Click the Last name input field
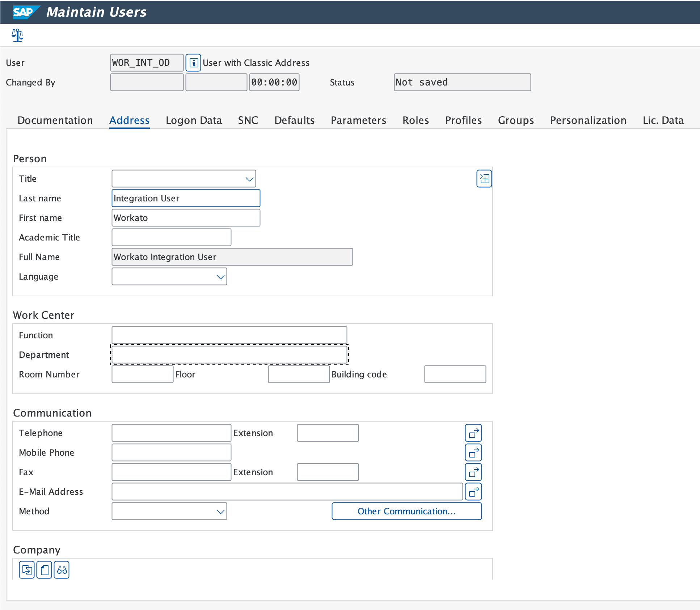700x610 pixels. tap(185, 198)
